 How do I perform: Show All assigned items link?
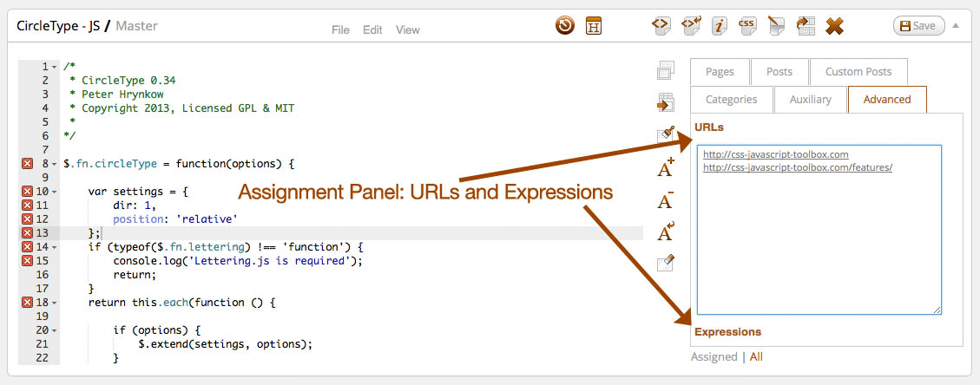[756, 356]
